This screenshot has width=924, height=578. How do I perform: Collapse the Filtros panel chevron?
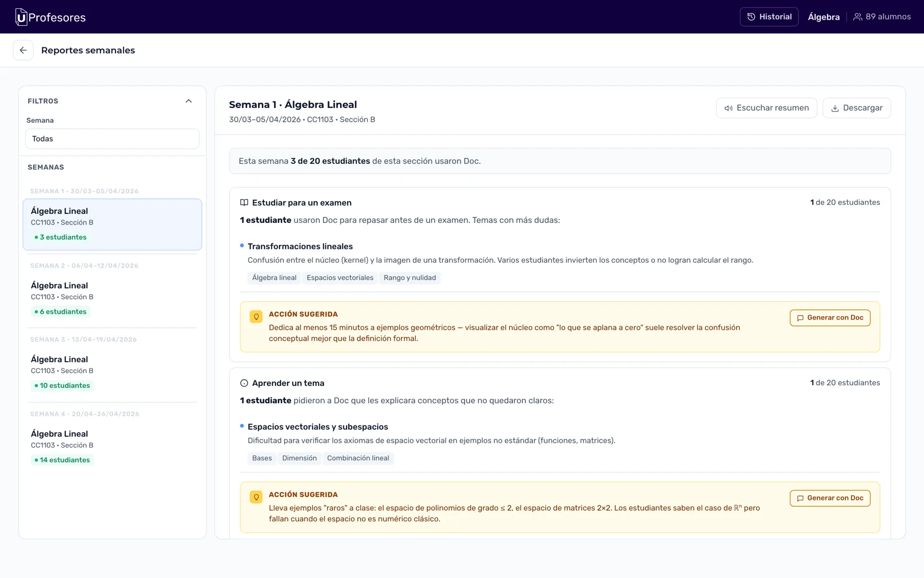point(189,101)
